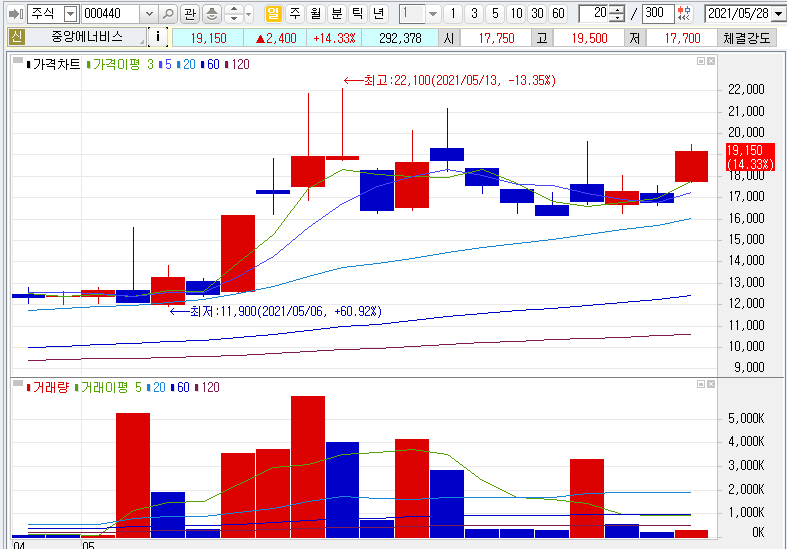Choose the 5 interval button
The image size is (787, 549).
pos(495,14)
